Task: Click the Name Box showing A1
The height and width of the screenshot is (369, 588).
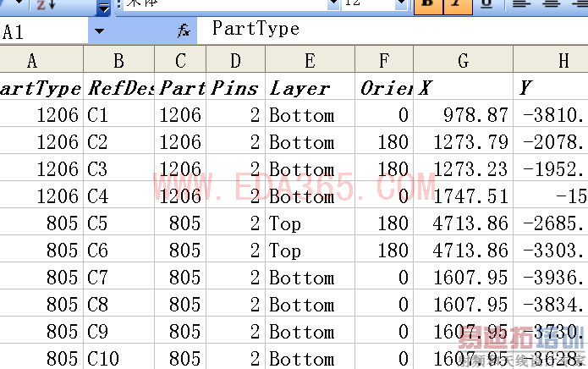Action: click(x=44, y=31)
